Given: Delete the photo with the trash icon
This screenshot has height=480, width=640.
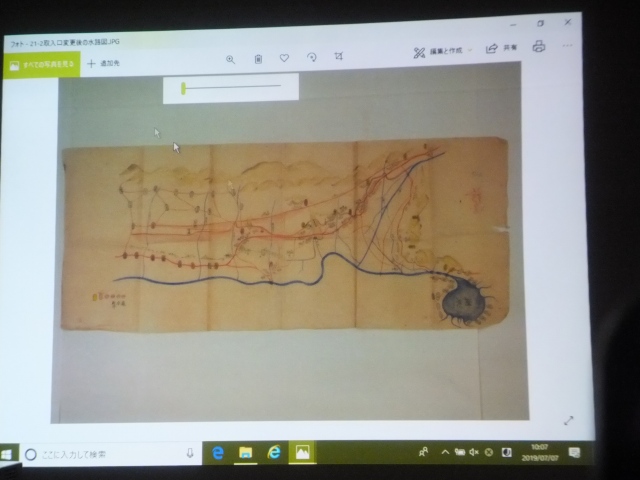Looking at the screenshot, I should coord(258,59).
